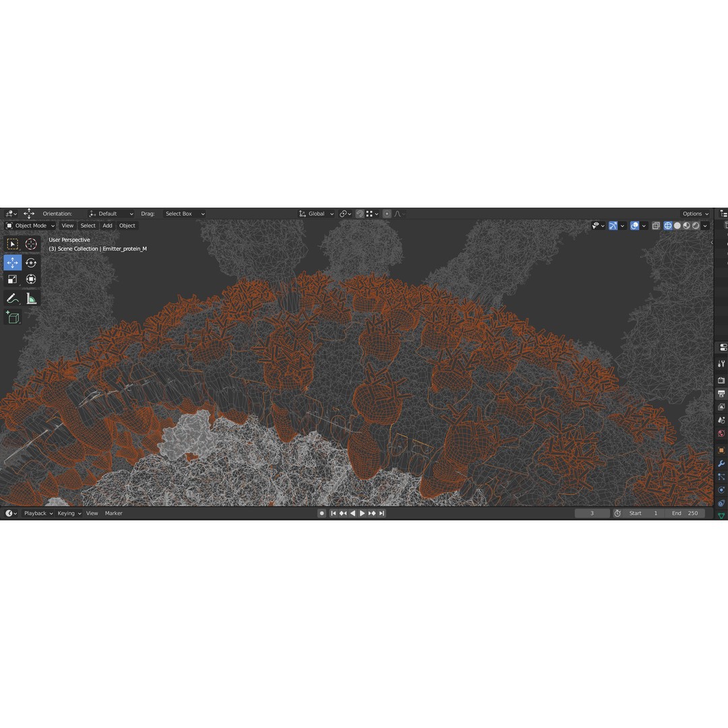Open the Scene properties tab

[x=721, y=420]
